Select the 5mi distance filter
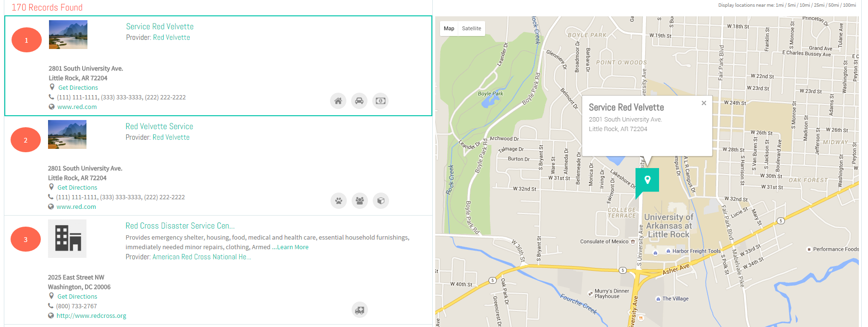Viewport: 868px width, 327px height. (792, 5)
